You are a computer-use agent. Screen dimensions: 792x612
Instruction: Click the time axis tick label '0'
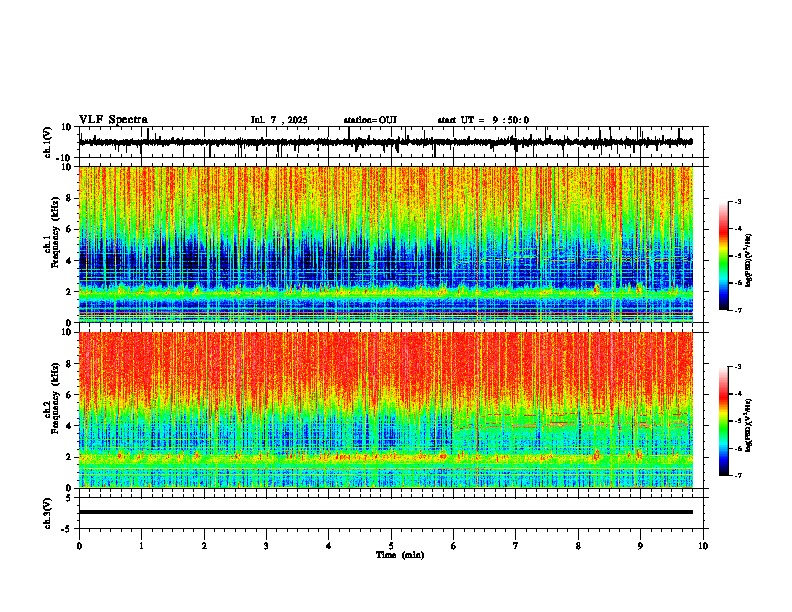click(79, 546)
